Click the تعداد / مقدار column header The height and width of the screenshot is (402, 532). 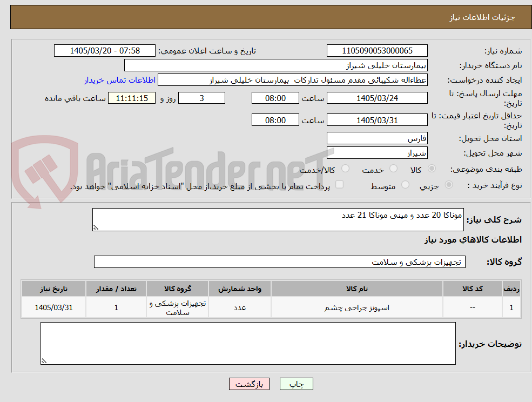pyautogui.click(x=116, y=289)
